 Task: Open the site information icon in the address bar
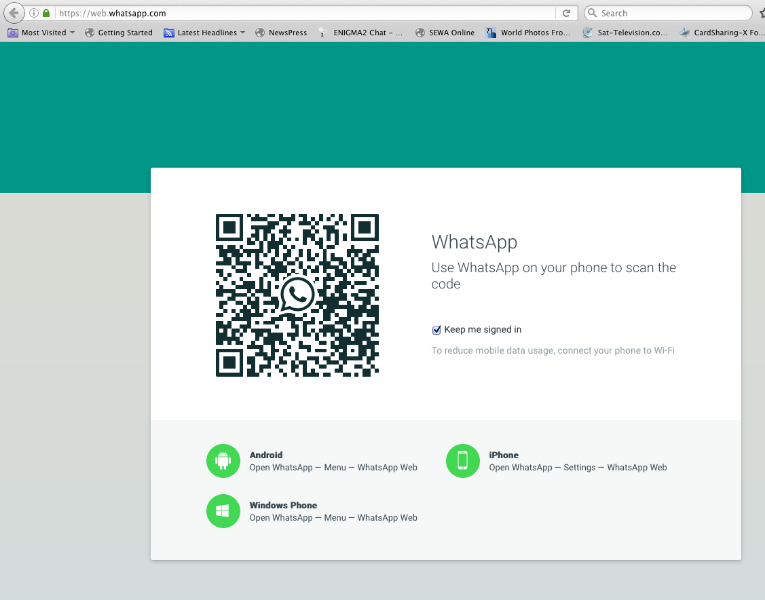coord(34,13)
